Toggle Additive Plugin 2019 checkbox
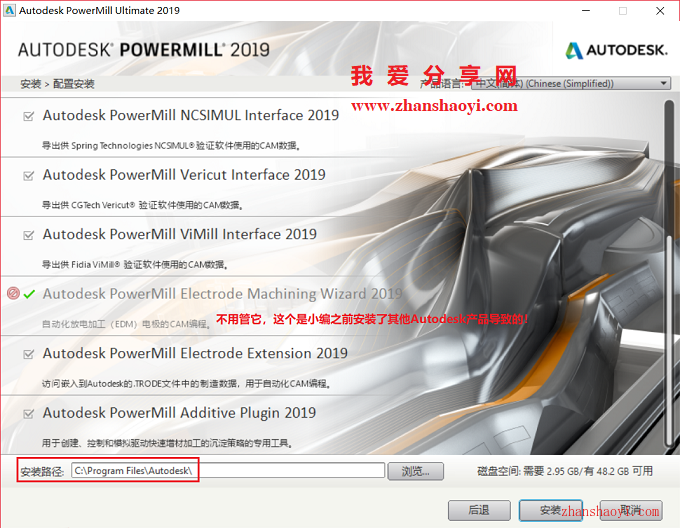The width and height of the screenshot is (680, 528). pyautogui.click(x=29, y=413)
